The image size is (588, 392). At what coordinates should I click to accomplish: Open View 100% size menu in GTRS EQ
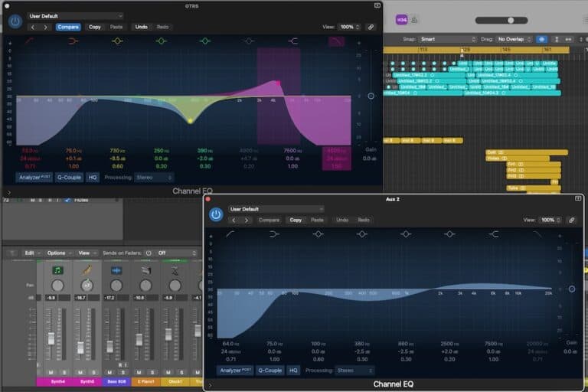349,27
